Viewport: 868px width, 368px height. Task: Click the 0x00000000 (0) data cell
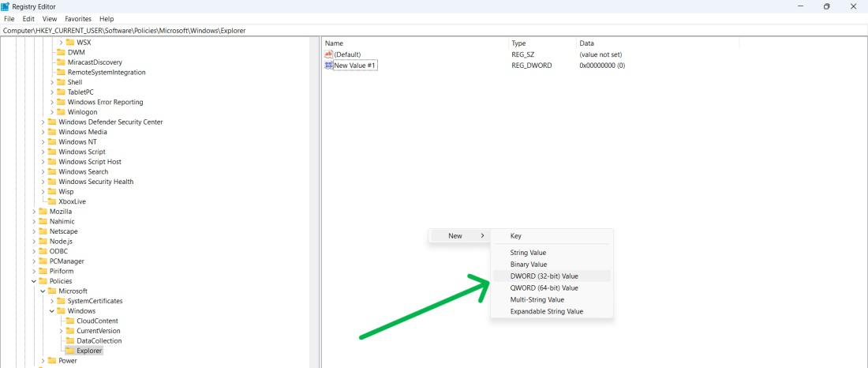[602, 66]
